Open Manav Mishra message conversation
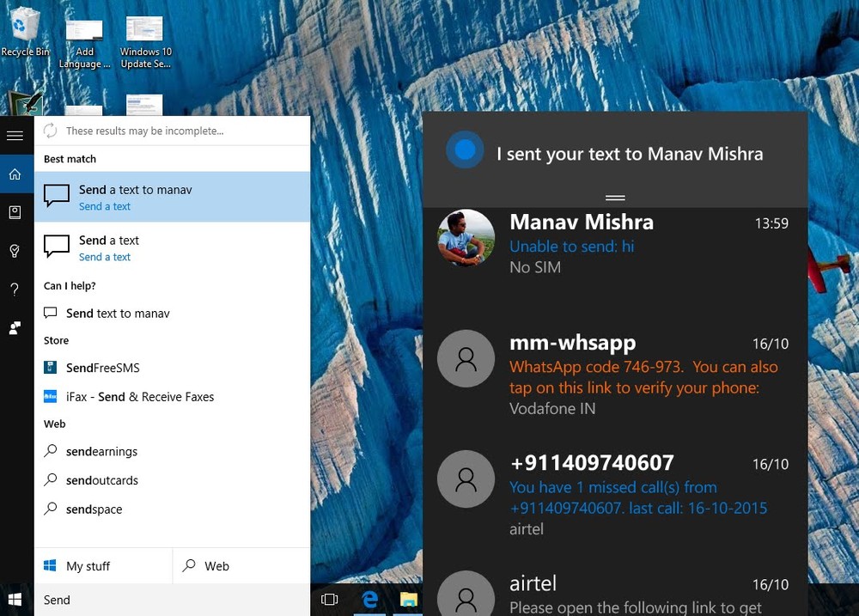859x616 pixels. click(614, 244)
